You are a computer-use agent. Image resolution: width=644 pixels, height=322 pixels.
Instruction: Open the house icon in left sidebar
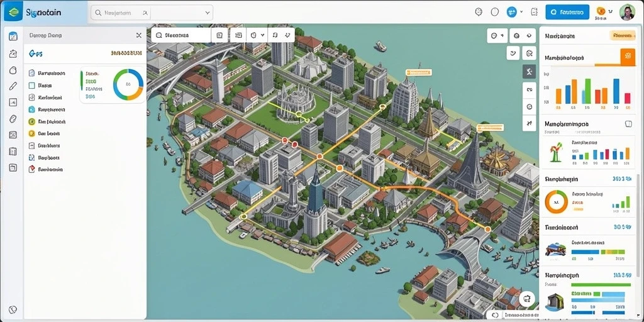point(13,53)
